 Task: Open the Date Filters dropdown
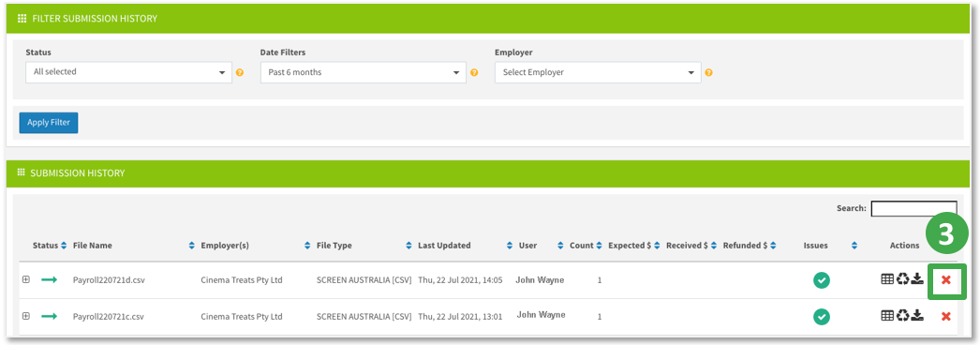pyautogui.click(x=364, y=72)
